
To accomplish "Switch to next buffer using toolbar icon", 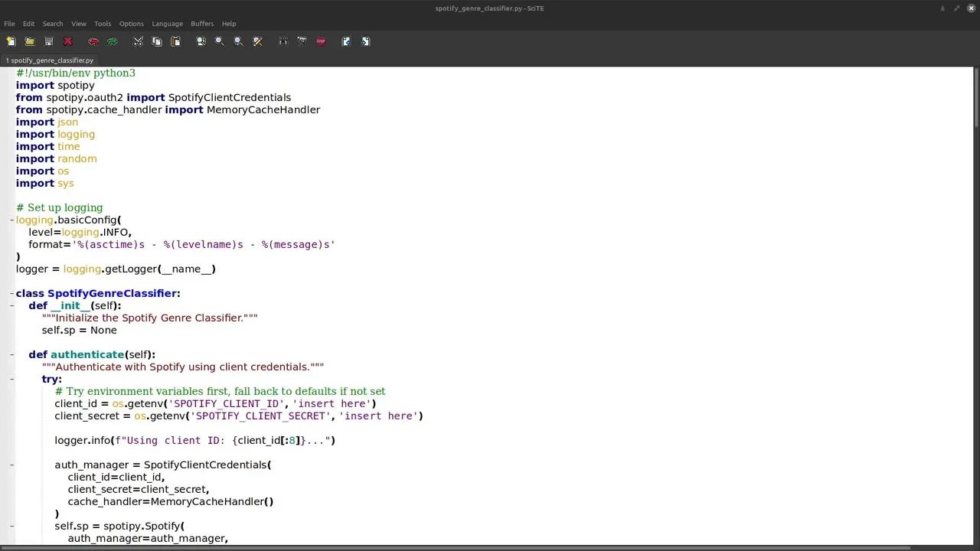I will tap(365, 41).
